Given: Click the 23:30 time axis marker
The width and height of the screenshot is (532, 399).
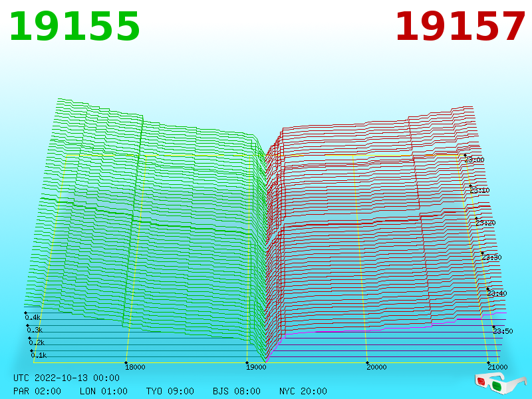Looking at the screenshot, I should click(491, 257).
